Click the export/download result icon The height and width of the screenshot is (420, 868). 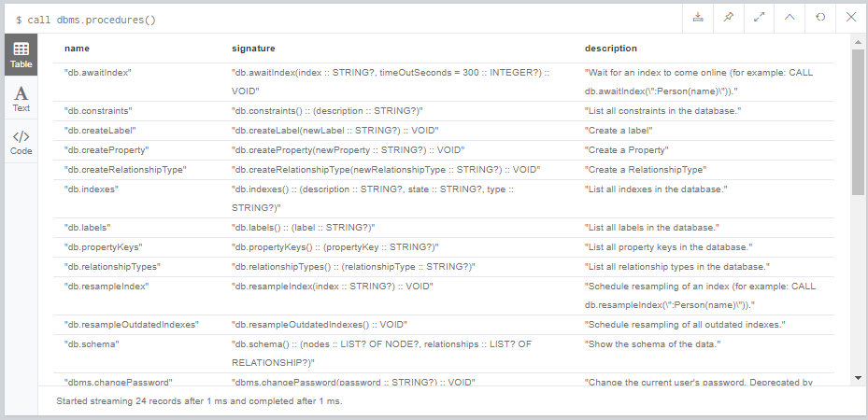tap(698, 17)
